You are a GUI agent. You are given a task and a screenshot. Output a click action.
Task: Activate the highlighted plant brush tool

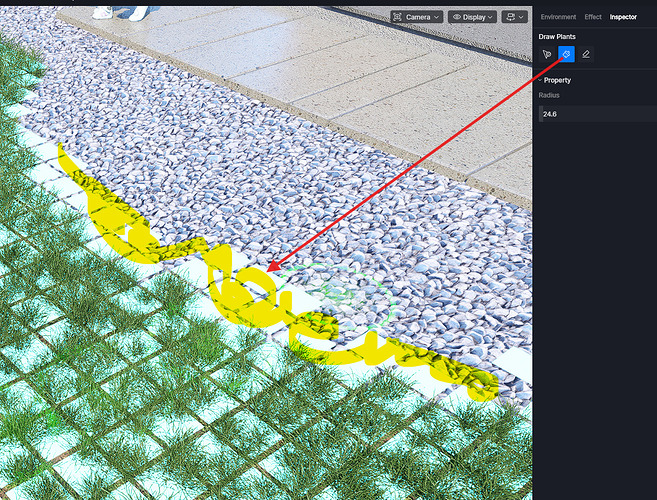tap(566, 53)
